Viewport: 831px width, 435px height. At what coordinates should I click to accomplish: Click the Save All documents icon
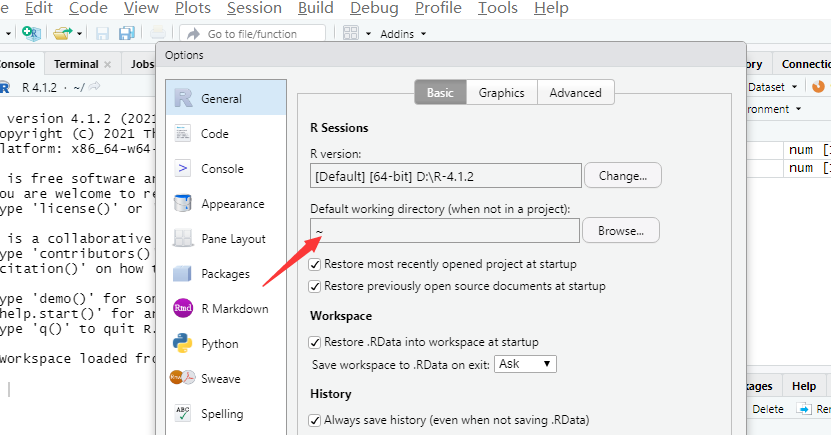(x=127, y=33)
